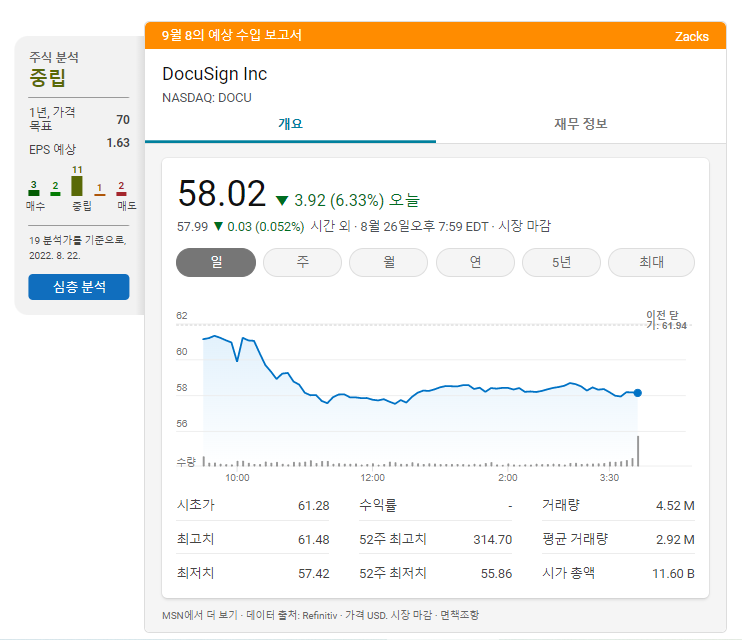Click the 3:30 time axis label
742x640 pixels.
coord(609,478)
